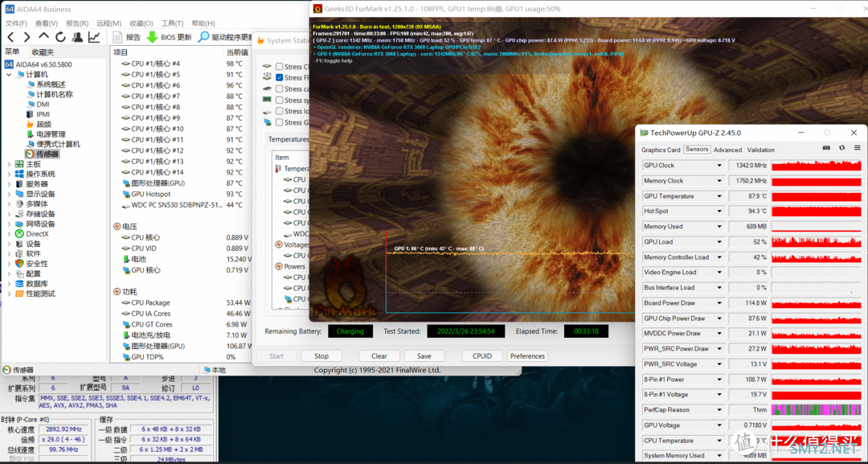
Task: Open 文件(F) menu
Action: pyautogui.click(x=16, y=23)
